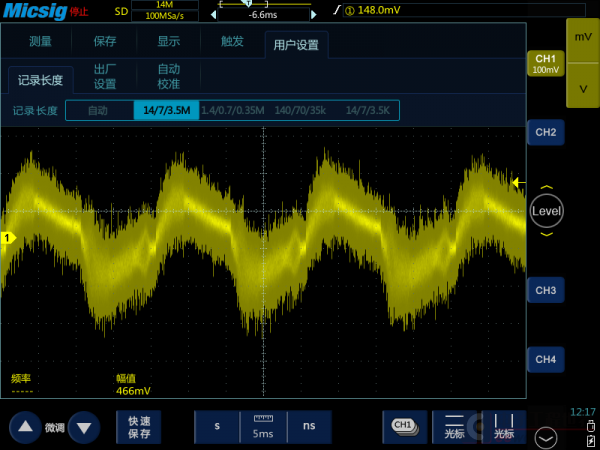Tap the Micsig logo
The width and height of the screenshot is (600, 450).
coord(35,11)
